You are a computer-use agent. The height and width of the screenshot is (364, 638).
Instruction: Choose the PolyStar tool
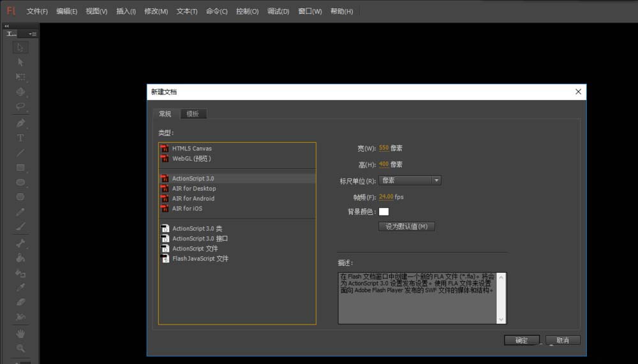pos(20,197)
